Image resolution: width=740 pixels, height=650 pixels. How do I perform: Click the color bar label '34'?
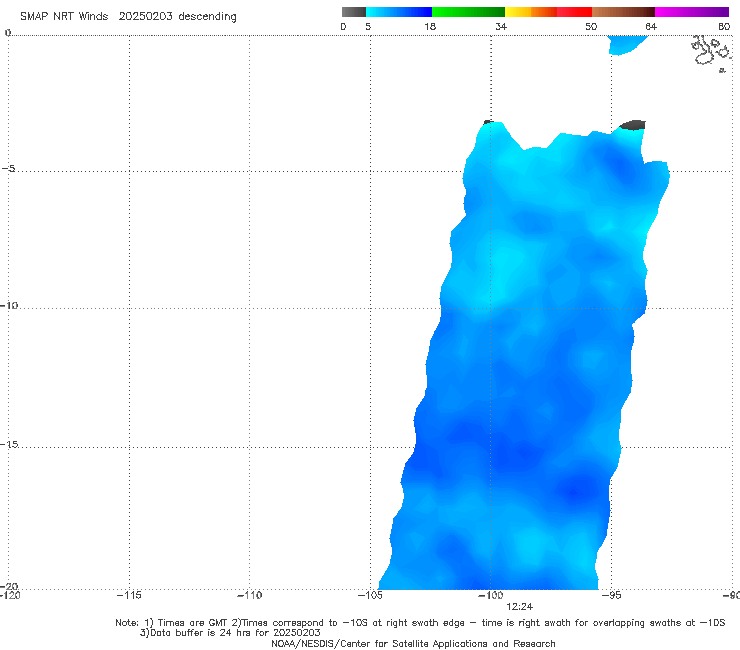click(501, 27)
